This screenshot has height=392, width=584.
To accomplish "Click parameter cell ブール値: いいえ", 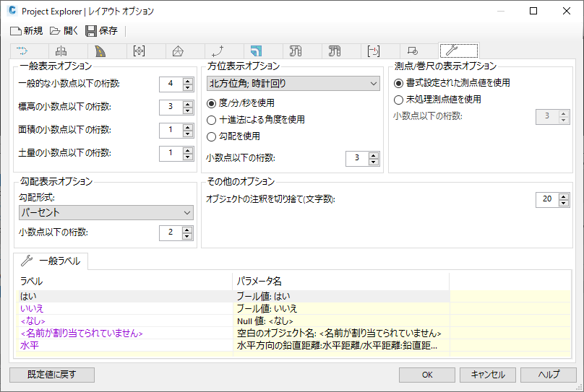I will (341, 309).
